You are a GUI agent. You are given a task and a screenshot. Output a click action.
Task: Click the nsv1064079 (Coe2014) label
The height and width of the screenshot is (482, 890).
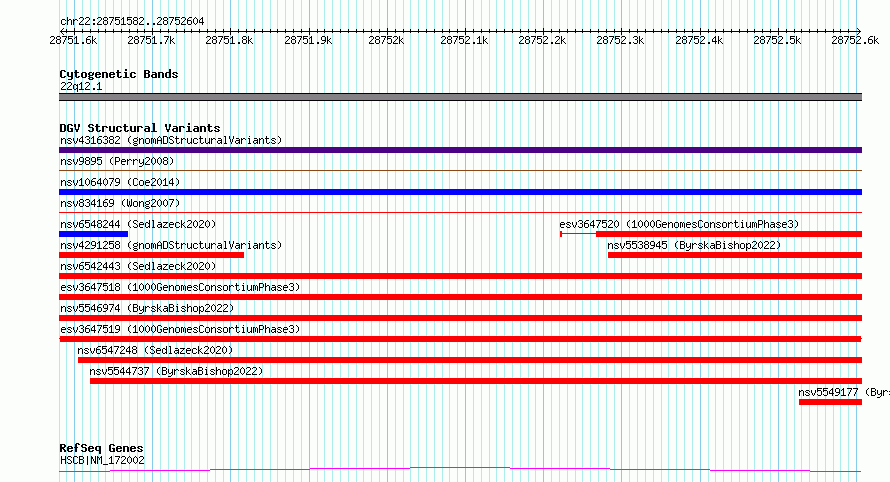120,182
